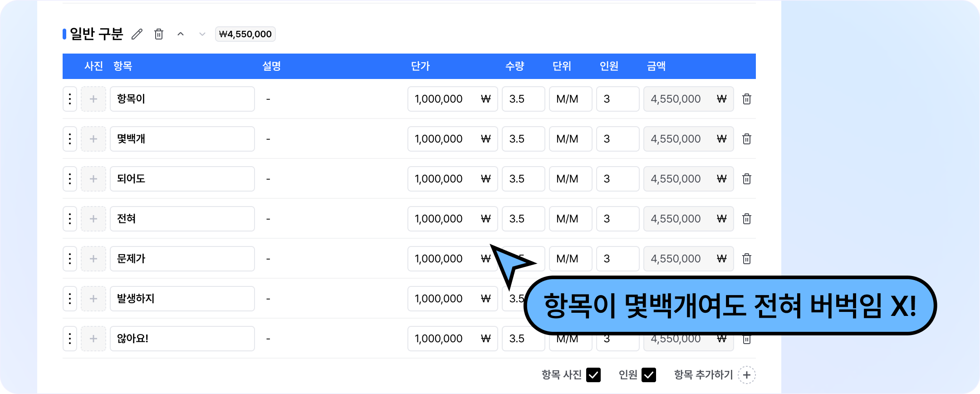
Task: Click the ₩4,550,000 total badge
Action: [x=245, y=34]
